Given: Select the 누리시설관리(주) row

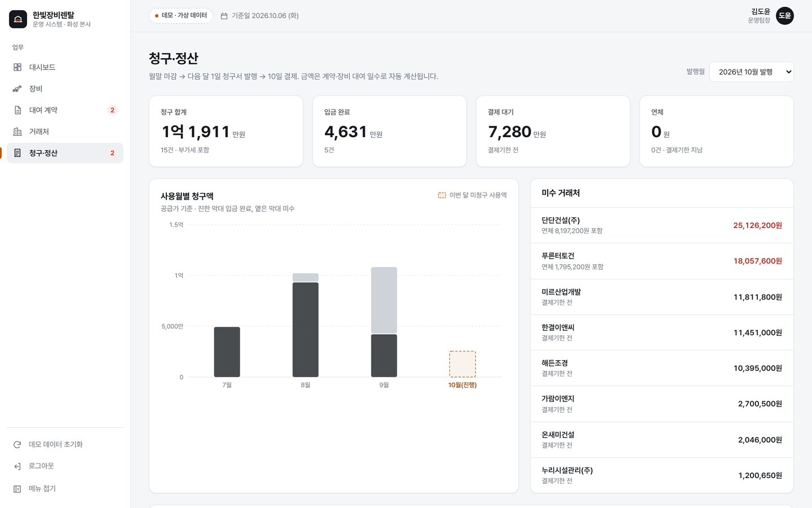Looking at the screenshot, I should pos(662,475).
